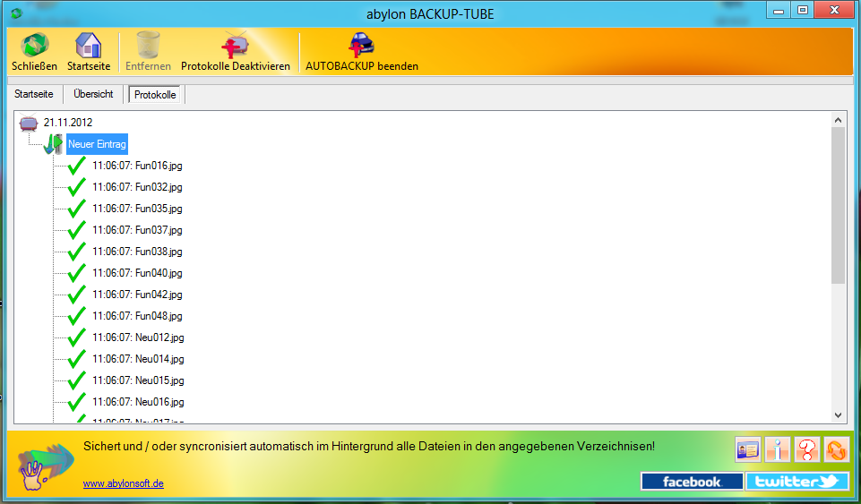This screenshot has width=861, height=504.
Task: Click green checkmark next to Fun032.jpg
Action: pos(77,187)
